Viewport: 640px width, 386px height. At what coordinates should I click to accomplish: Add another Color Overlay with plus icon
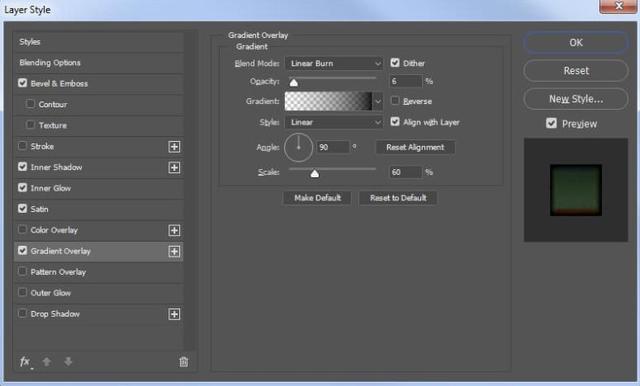point(174,230)
